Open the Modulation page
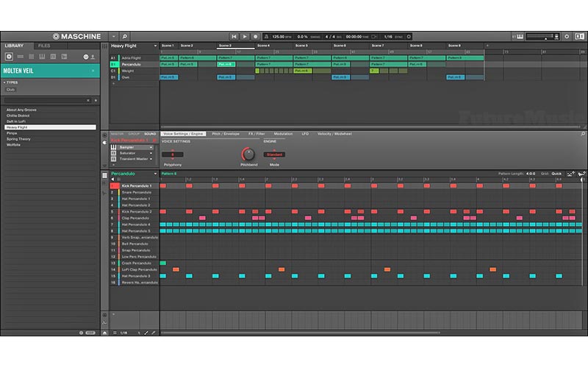Screen dimensions: 588x368 (x=283, y=134)
